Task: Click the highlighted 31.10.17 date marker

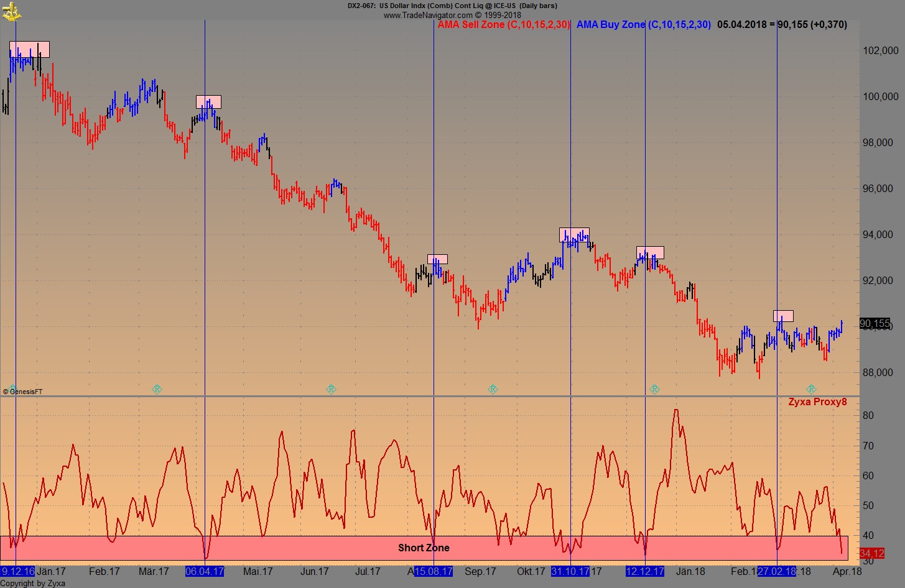Action: point(571,570)
